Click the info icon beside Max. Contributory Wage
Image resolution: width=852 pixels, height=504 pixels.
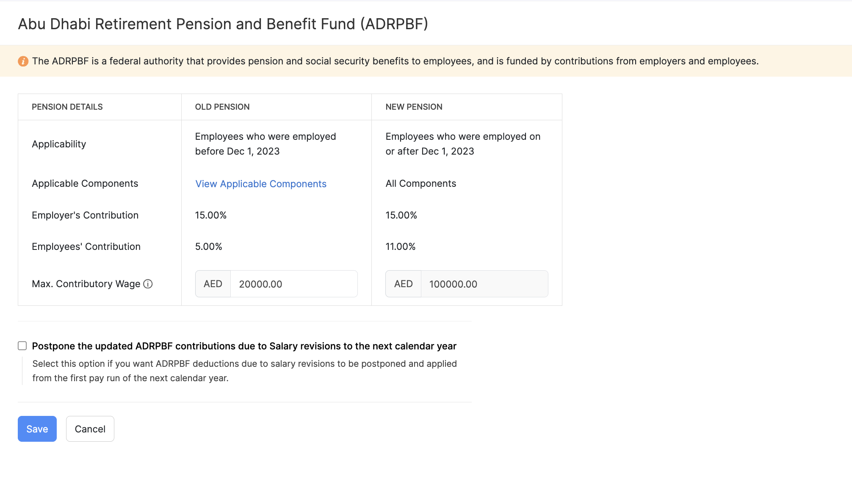148,284
